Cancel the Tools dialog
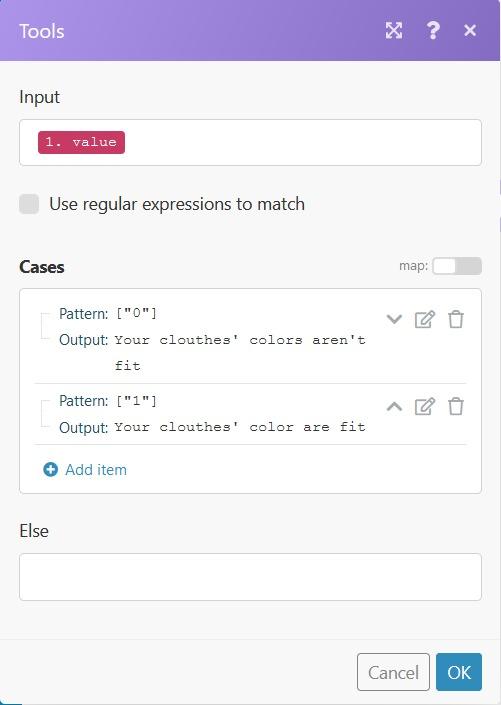This screenshot has height=705, width=501. coord(394,672)
